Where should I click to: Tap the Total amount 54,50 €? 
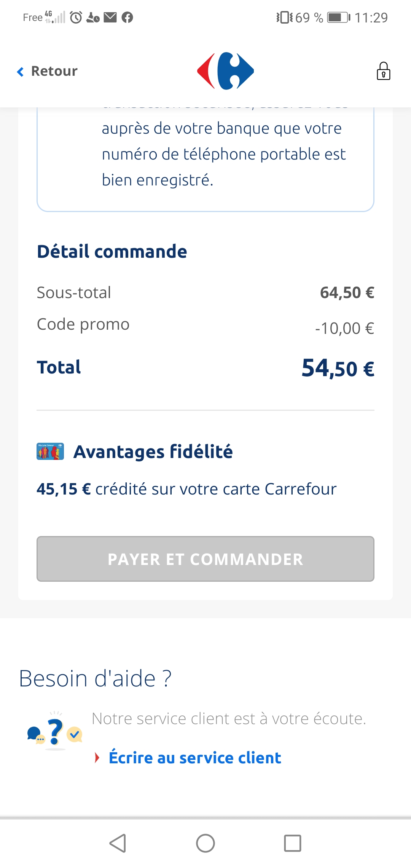338,368
